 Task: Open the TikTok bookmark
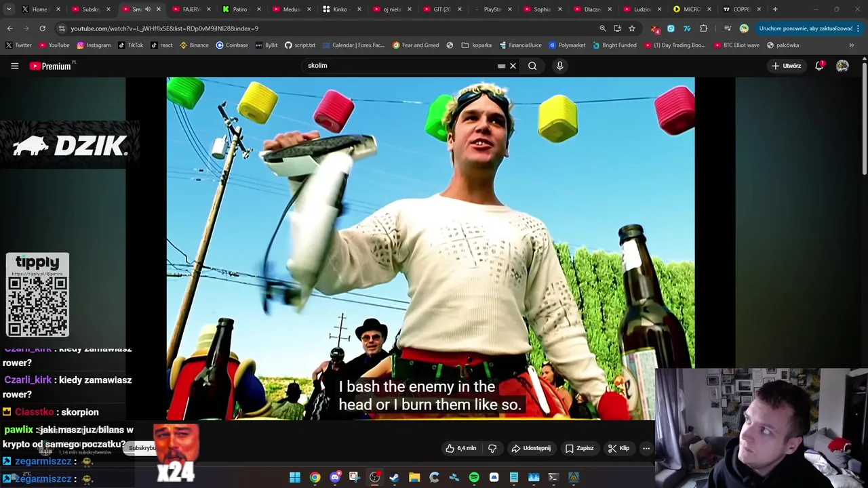130,45
